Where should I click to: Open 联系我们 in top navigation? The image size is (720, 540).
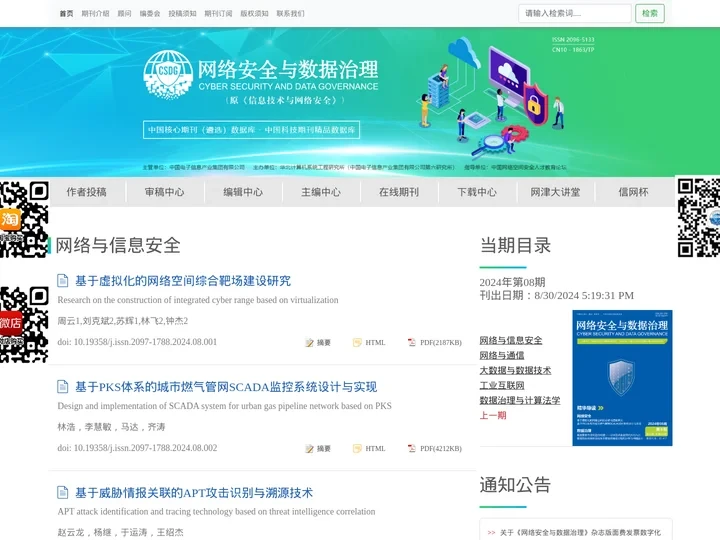[x=290, y=13]
